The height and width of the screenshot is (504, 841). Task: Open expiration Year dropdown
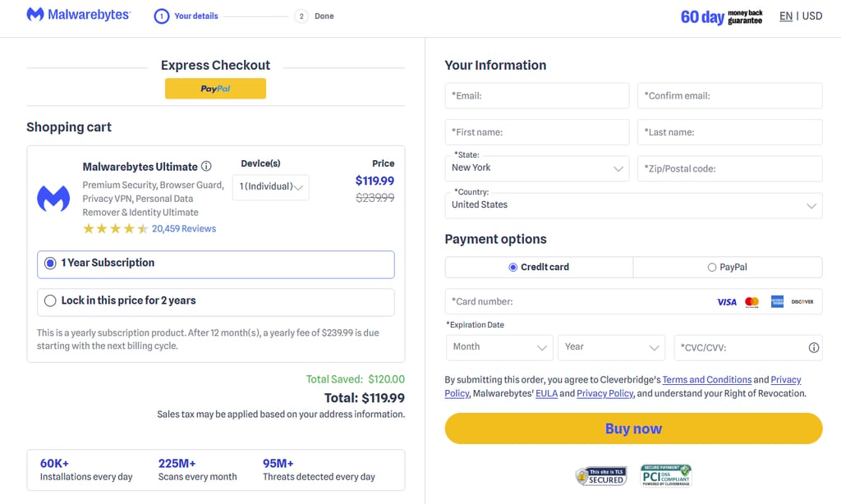click(611, 347)
